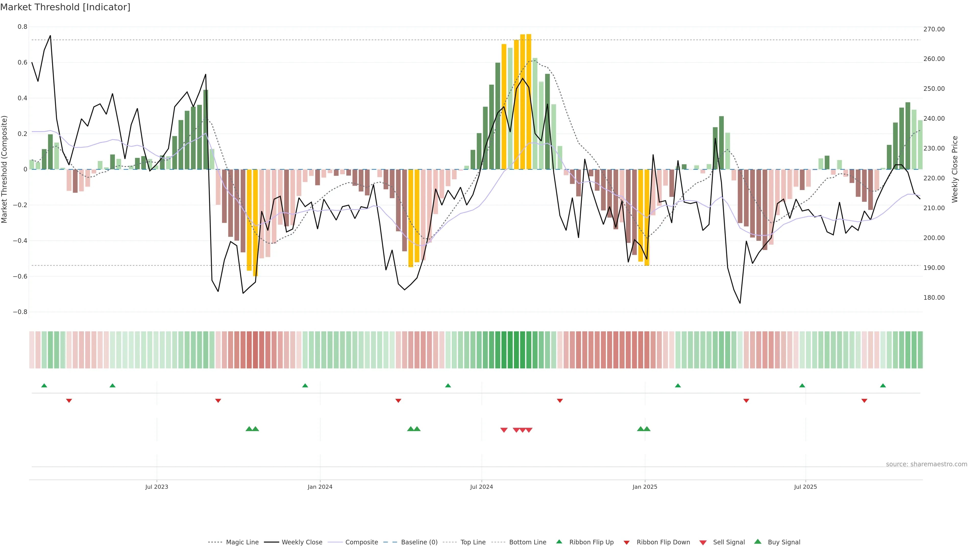The width and height of the screenshot is (980, 551).
Task: Click the Jul 2023 x-axis label
Action: [x=156, y=487]
